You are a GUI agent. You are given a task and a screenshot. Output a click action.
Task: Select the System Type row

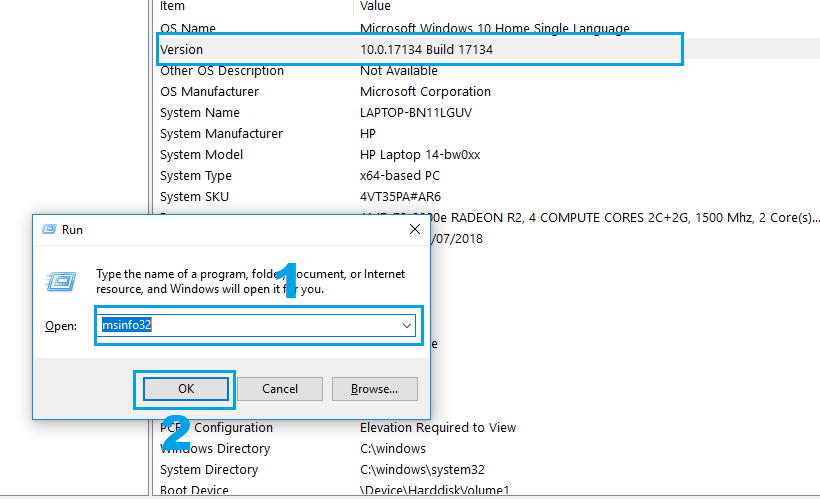[194, 176]
